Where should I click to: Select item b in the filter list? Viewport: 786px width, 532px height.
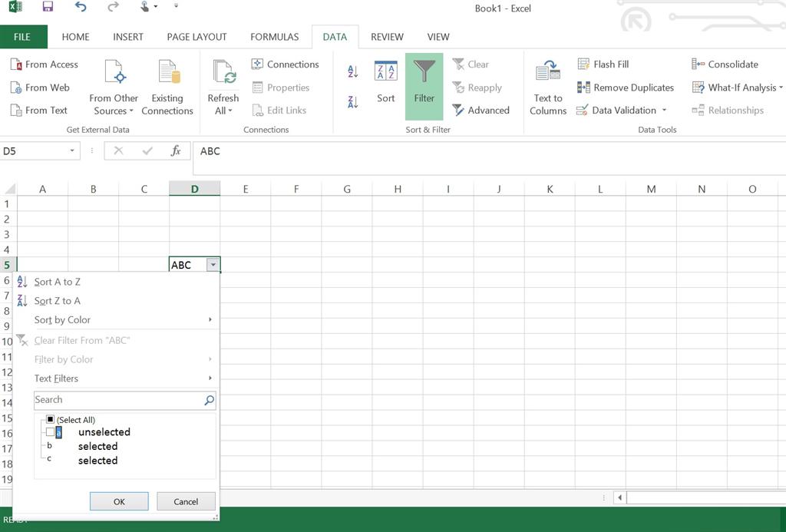tap(50, 446)
